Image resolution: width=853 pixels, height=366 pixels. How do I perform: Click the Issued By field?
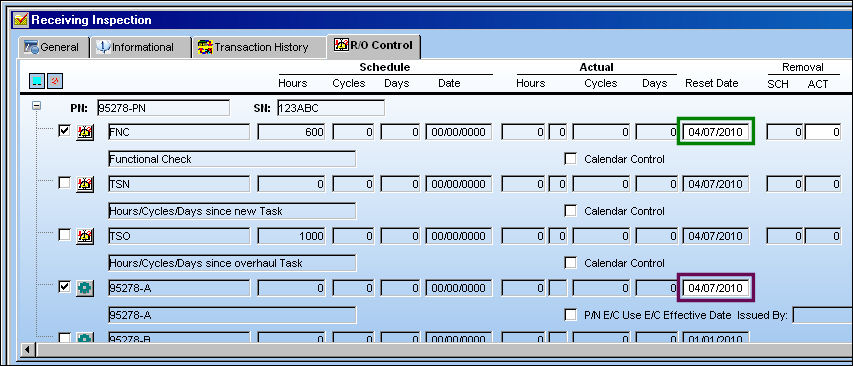point(823,315)
